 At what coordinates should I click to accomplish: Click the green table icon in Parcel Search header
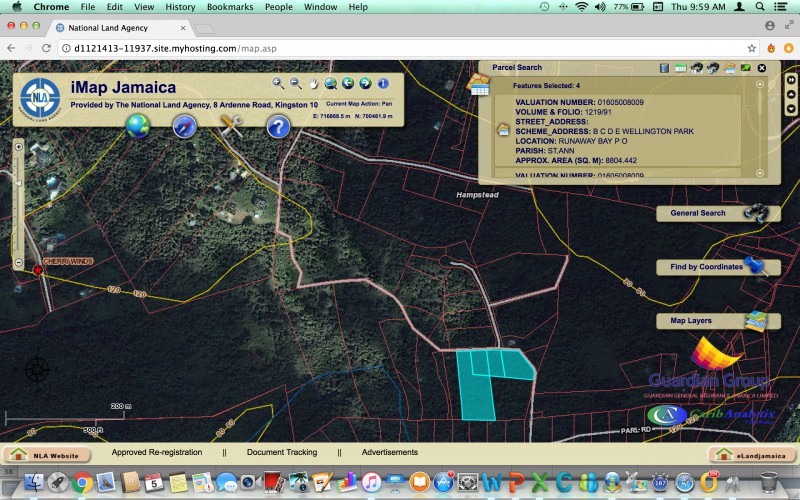click(x=681, y=67)
